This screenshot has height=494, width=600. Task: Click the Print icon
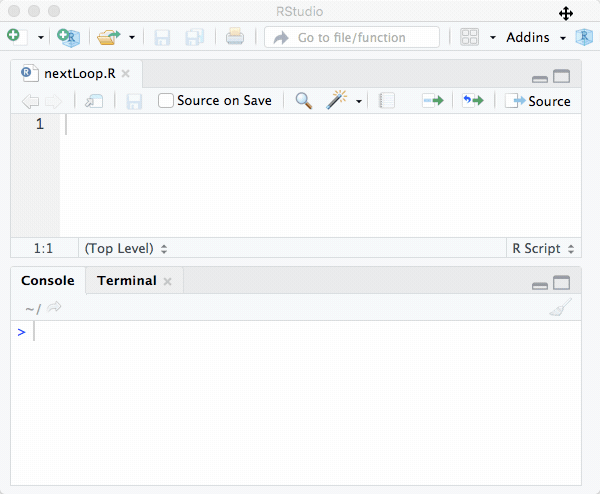pos(235,37)
